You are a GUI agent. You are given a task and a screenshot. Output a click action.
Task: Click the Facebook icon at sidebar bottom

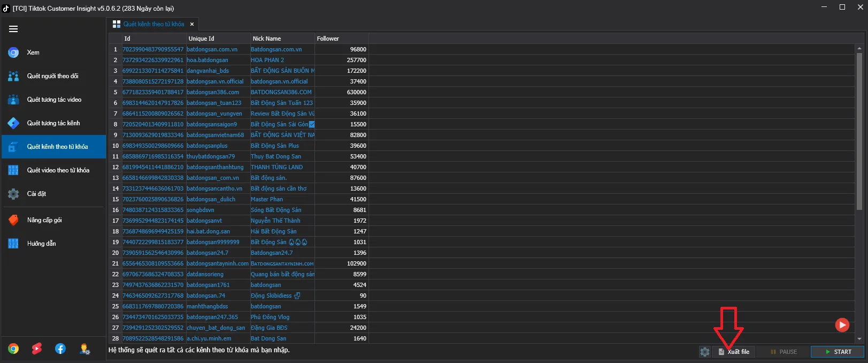(60, 349)
